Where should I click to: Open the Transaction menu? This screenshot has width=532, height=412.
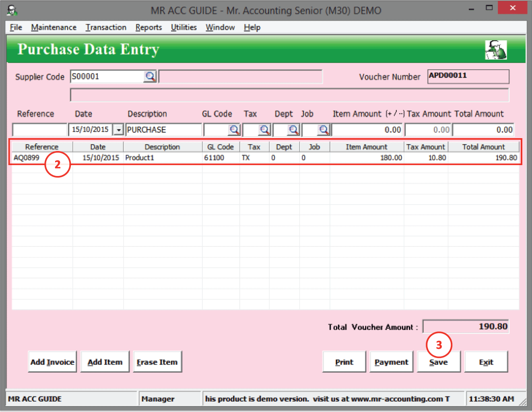tap(106, 27)
